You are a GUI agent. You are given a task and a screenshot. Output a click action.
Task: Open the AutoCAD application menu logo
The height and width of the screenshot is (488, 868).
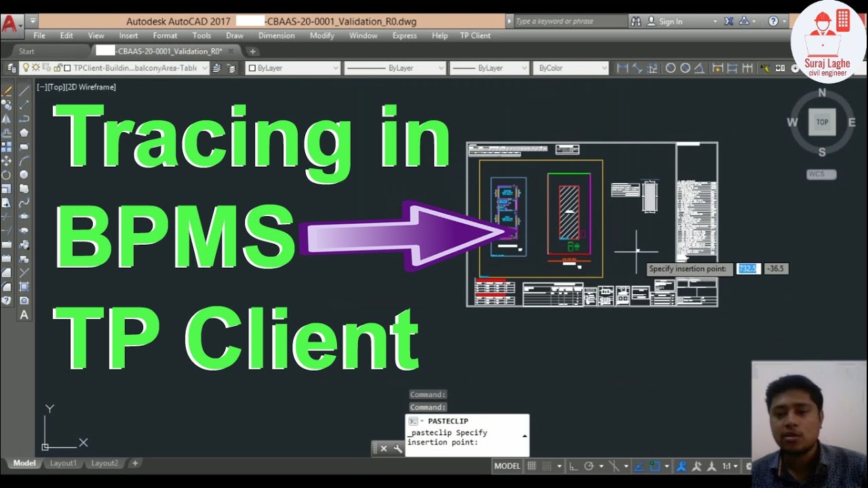pos(9,24)
